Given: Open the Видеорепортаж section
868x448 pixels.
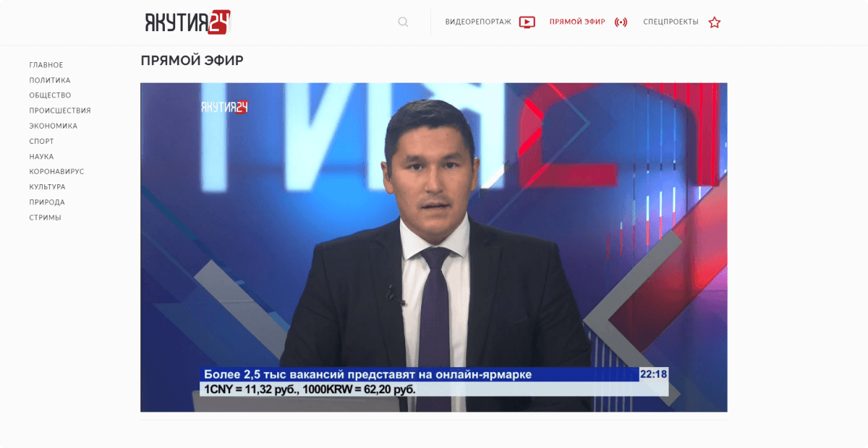Looking at the screenshot, I should (x=478, y=22).
